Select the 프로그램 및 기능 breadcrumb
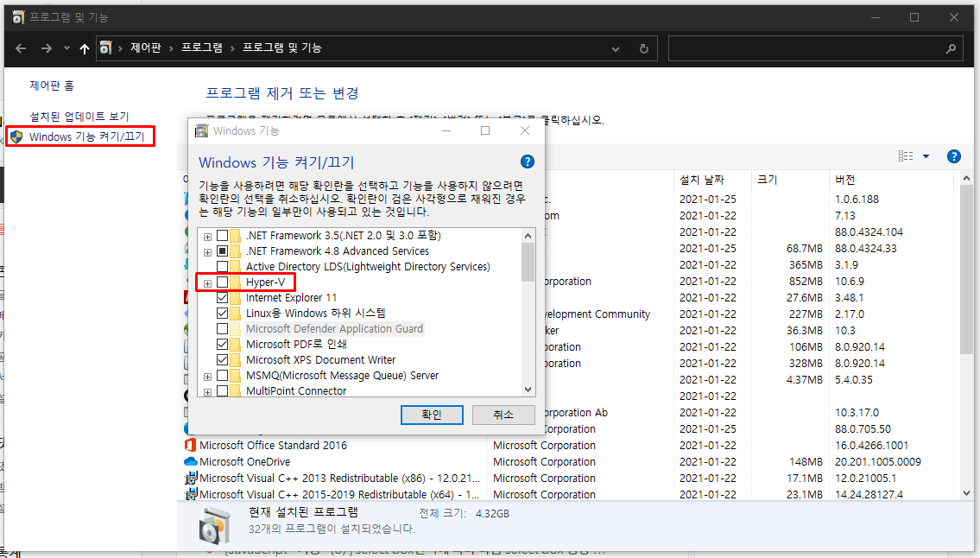Image resolution: width=980 pixels, height=558 pixels. click(x=281, y=48)
